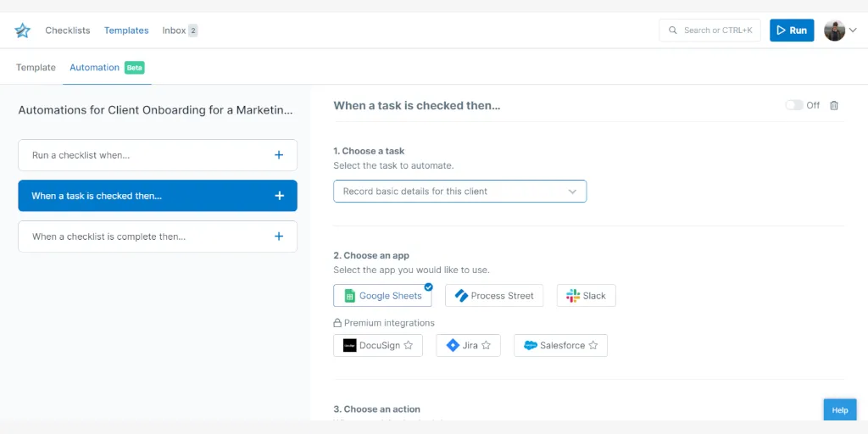Select When a task is checked trigger
This screenshot has width=868, height=434.
pos(158,196)
